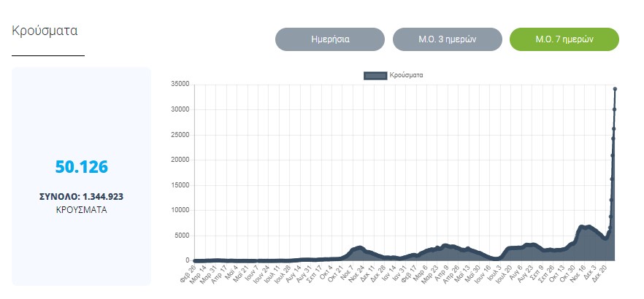This screenshot has height=299, width=644.
Task: Click the 0 y-axis label
Action: tap(187, 260)
